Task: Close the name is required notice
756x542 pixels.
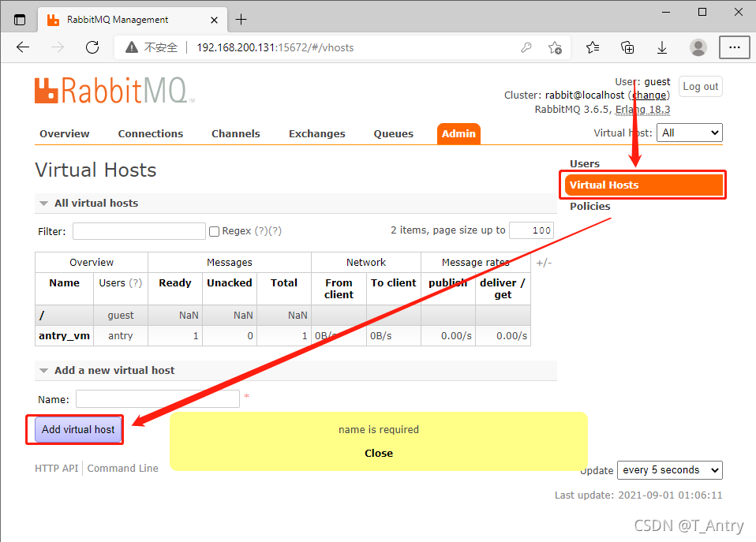Action: (x=379, y=454)
